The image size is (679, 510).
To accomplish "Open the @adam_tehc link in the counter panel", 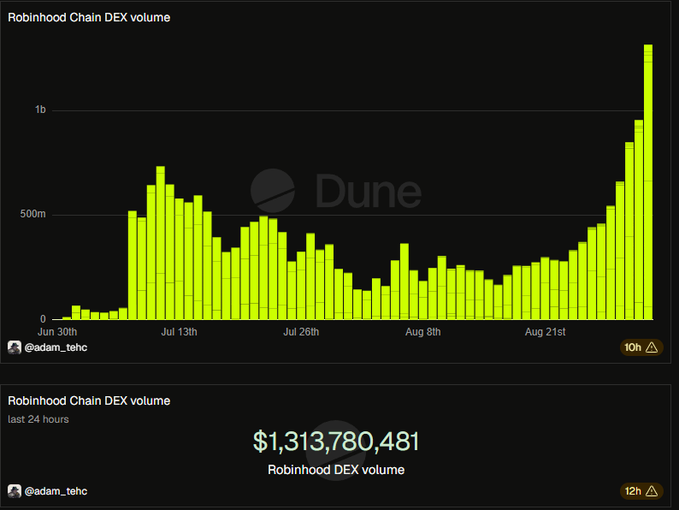I will [56, 491].
